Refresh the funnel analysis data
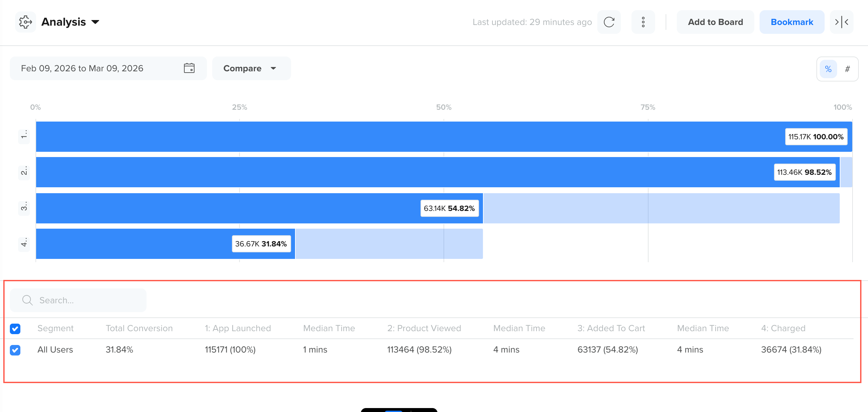 [608, 22]
